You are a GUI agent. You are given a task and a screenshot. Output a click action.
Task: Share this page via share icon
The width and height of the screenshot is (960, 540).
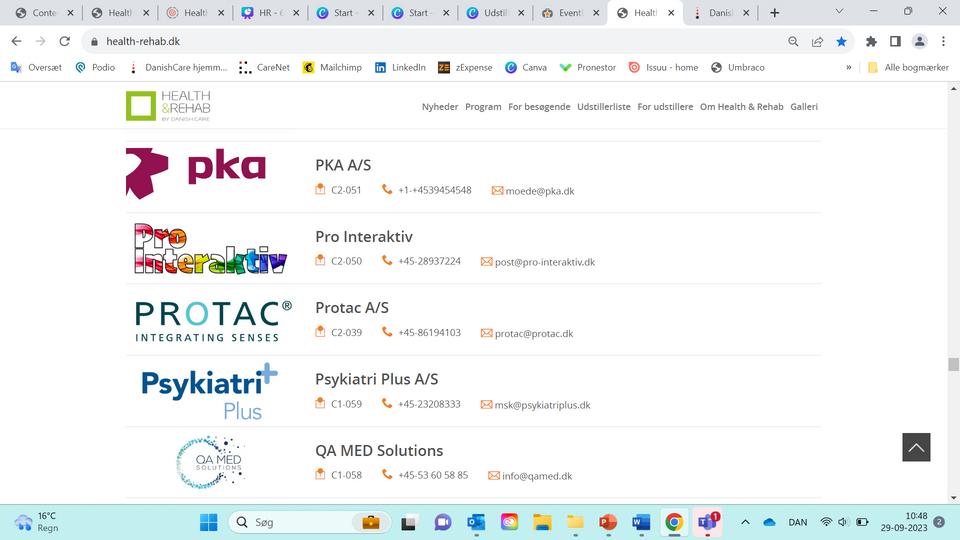[x=817, y=41]
